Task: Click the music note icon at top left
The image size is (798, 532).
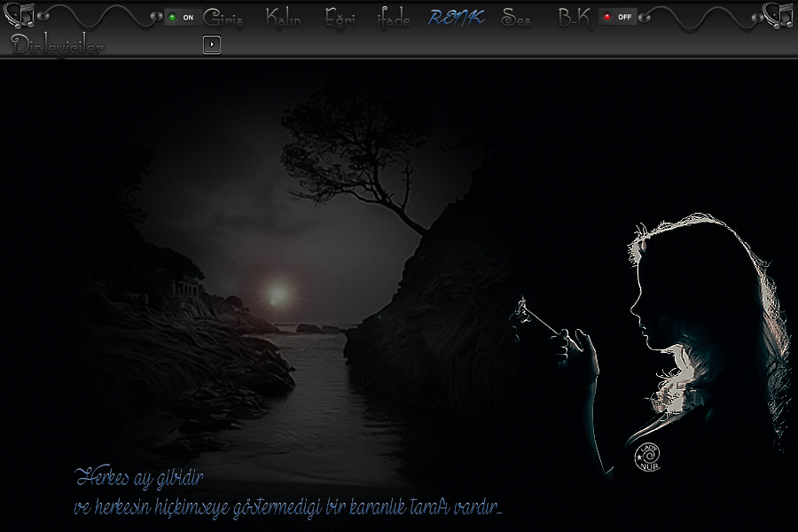Action: point(20,14)
